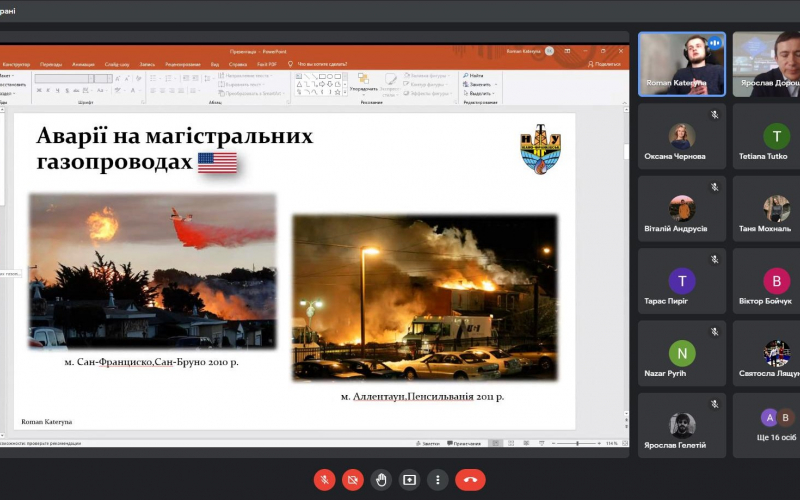Screen dimensions: 800x500
Task: Unmute the microphone in Meet controls
Action: pyautogui.click(x=324, y=480)
